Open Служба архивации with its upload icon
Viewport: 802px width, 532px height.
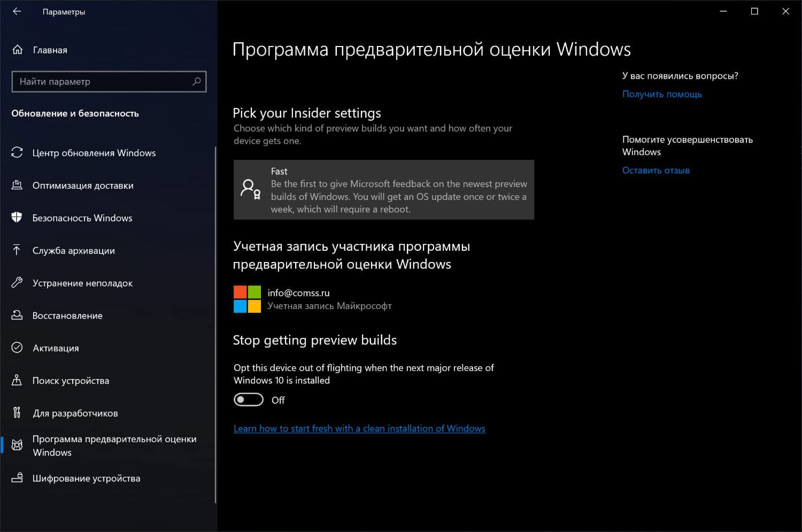17,250
